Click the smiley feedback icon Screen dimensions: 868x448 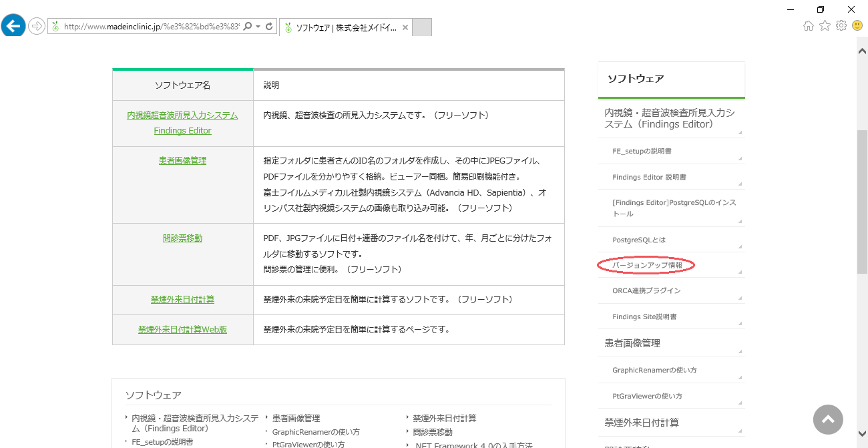coord(857,26)
